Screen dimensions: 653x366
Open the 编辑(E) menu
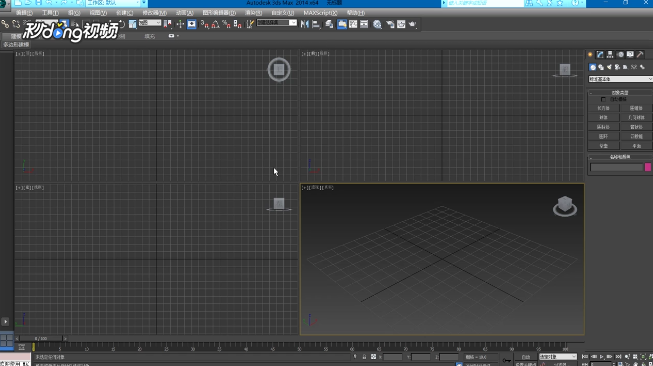(24, 13)
